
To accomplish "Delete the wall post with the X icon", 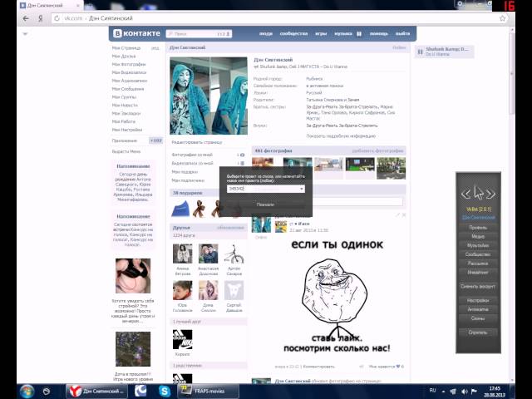I will [404, 215].
